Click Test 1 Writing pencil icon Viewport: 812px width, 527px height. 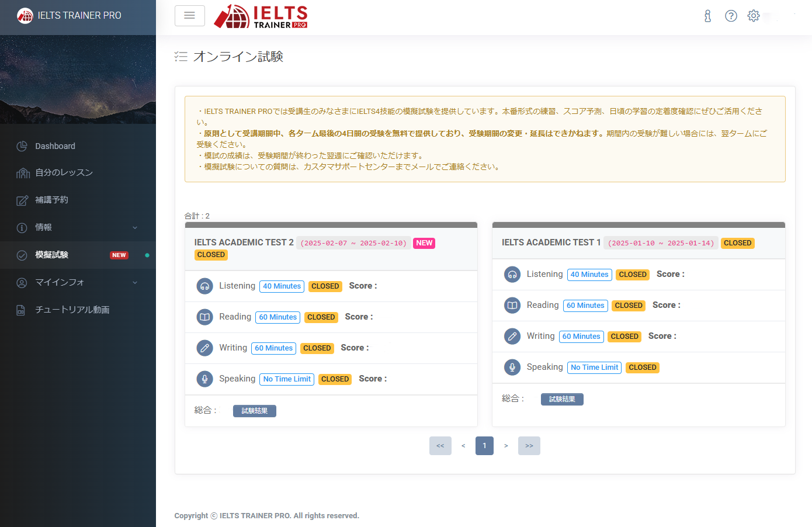[x=512, y=336]
